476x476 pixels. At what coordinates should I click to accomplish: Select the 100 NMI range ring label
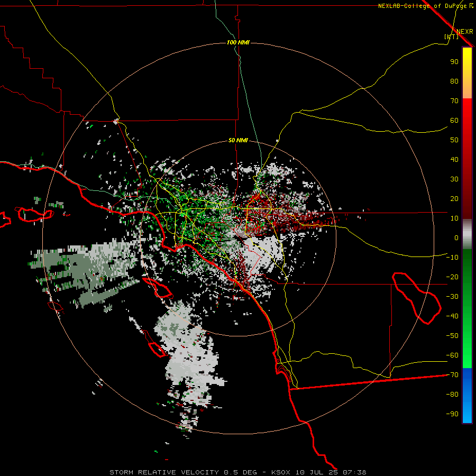coord(238,42)
